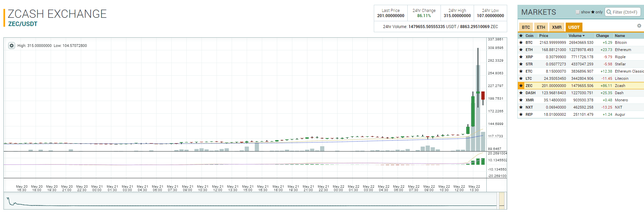
Task: Toggle favorite star for XMR row
Action: [521, 100]
